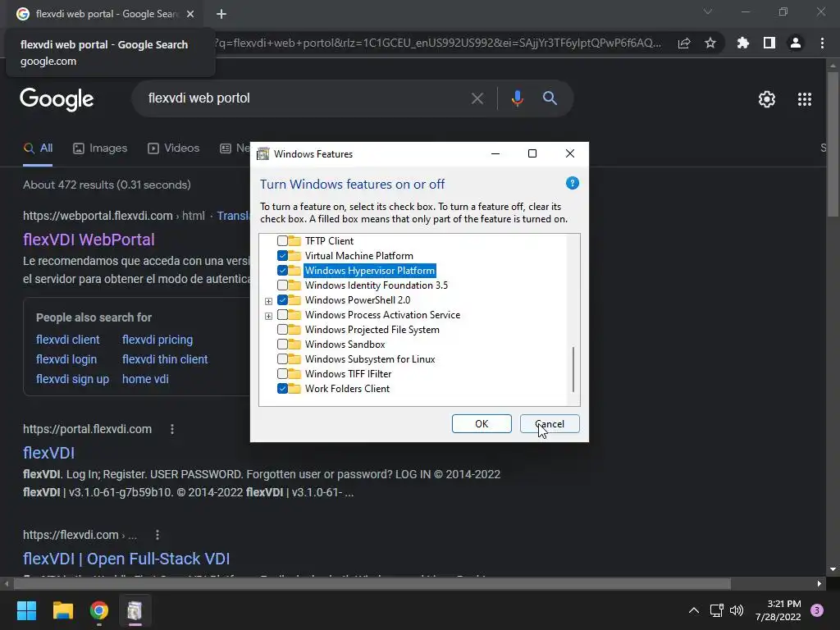Image resolution: width=840 pixels, height=630 pixels.
Task: Focus the Chrome address bar URL
Action: 440,43
